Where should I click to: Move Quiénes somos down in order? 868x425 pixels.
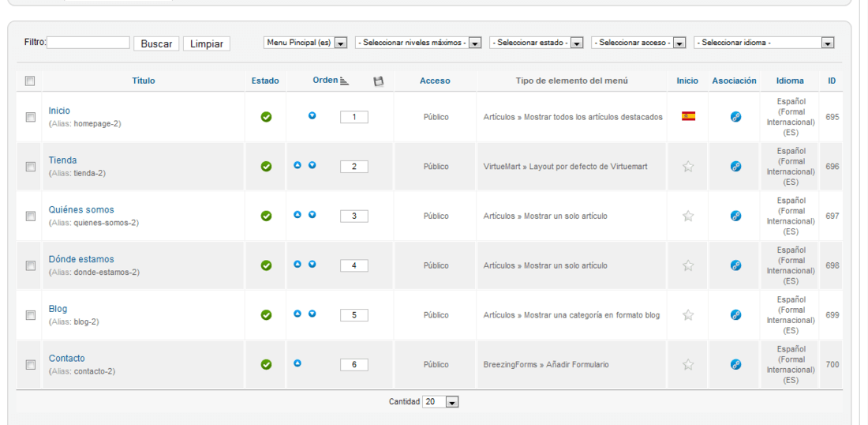point(312,214)
